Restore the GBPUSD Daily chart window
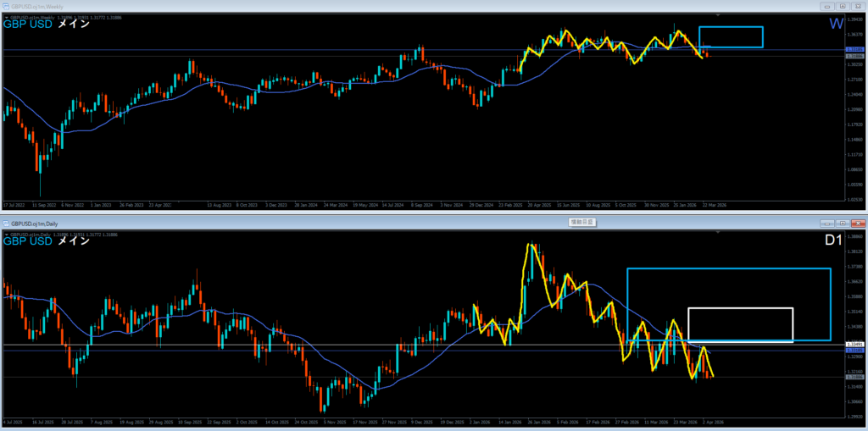The width and height of the screenshot is (868, 431). (x=843, y=224)
